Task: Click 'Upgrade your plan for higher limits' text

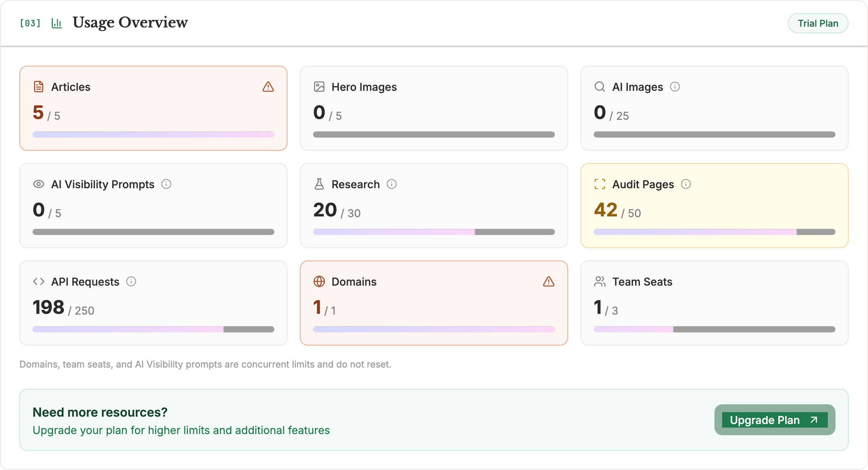Action: 181,430
